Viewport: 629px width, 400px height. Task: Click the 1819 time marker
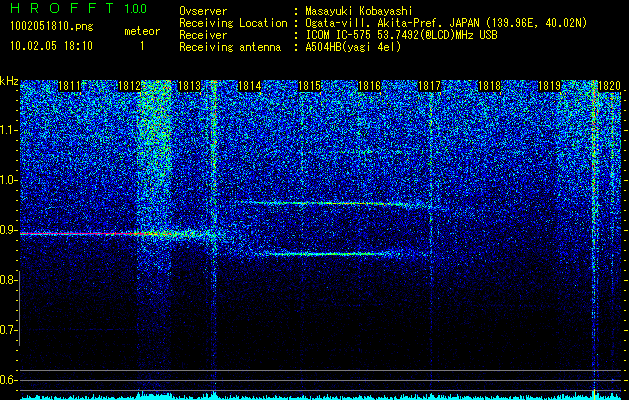(x=550, y=86)
